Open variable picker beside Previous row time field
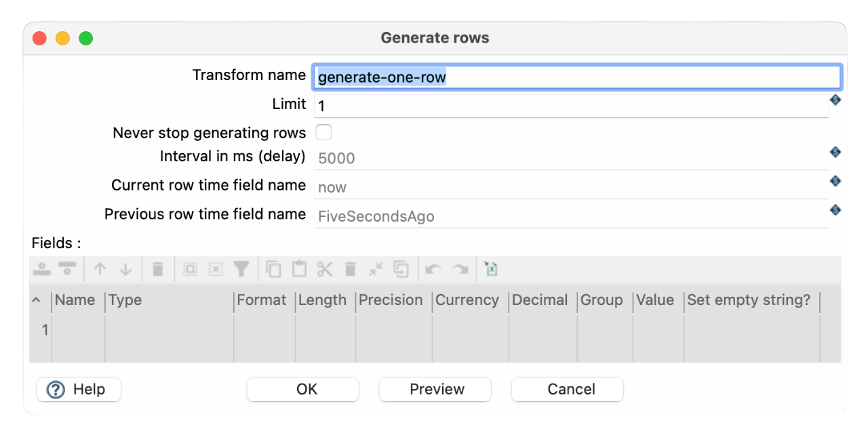868x429 pixels. 835,210
